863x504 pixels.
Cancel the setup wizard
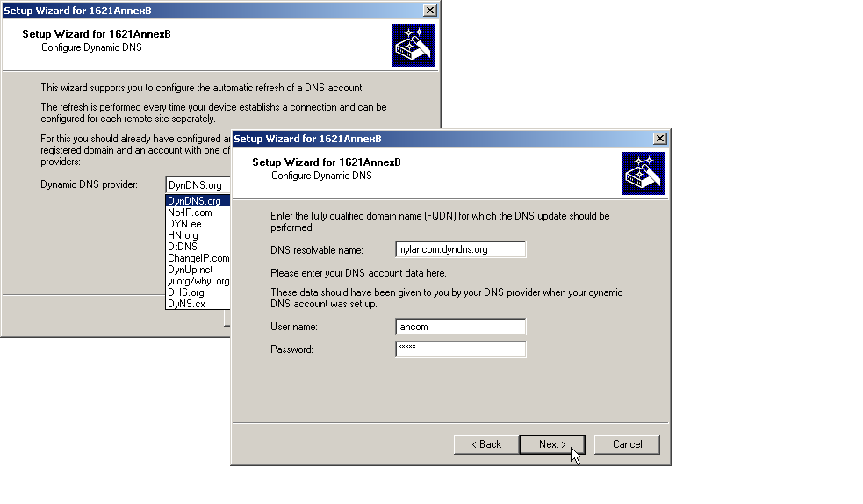pyautogui.click(x=627, y=444)
